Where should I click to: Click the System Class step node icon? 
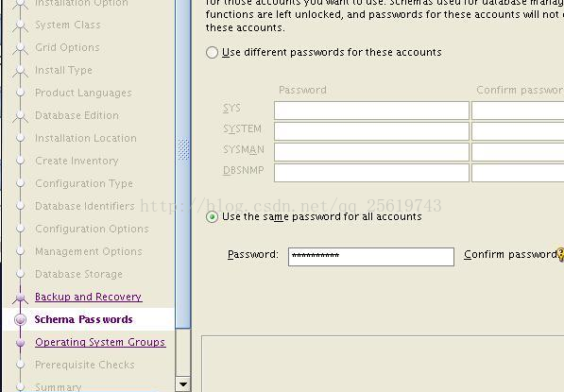[x=21, y=26]
